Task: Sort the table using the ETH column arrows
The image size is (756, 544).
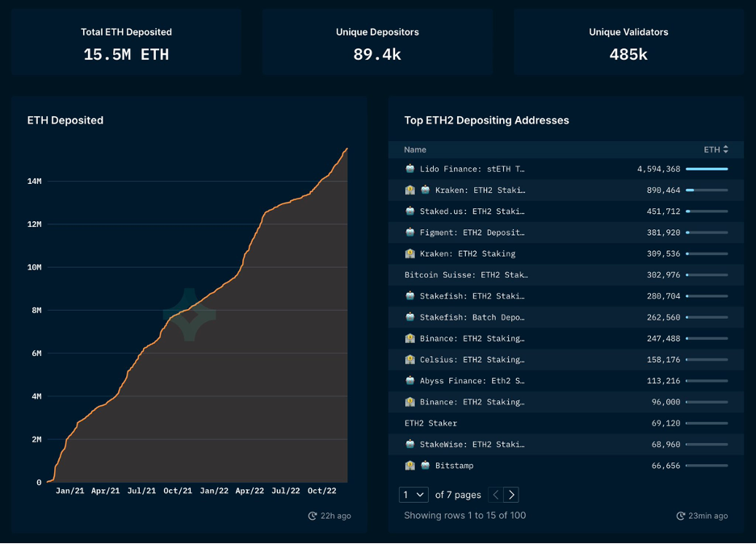Action: [x=725, y=149]
